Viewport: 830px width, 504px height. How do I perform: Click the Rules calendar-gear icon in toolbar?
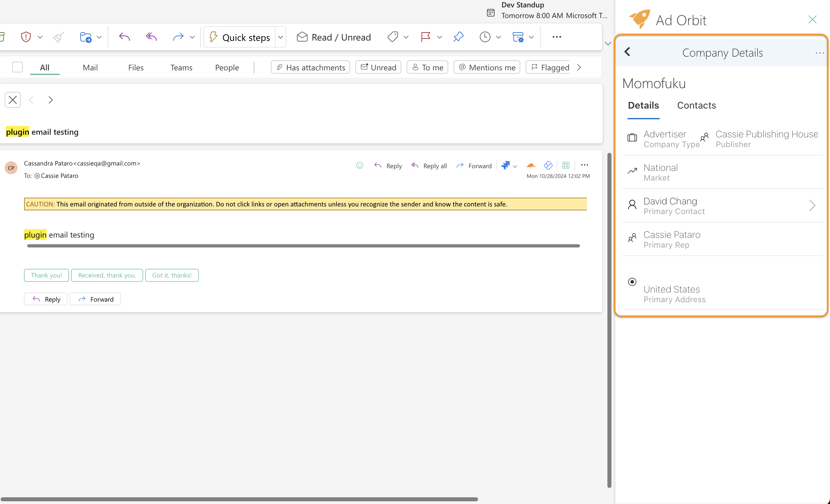point(518,37)
